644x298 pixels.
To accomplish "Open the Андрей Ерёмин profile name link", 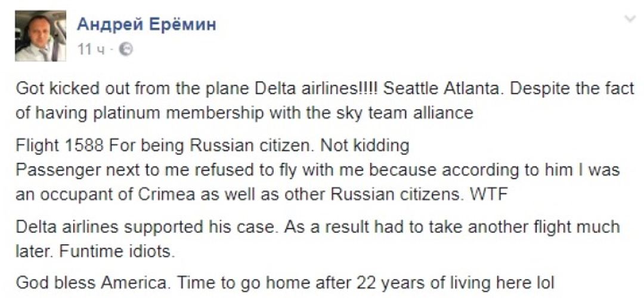I will (x=146, y=25).
